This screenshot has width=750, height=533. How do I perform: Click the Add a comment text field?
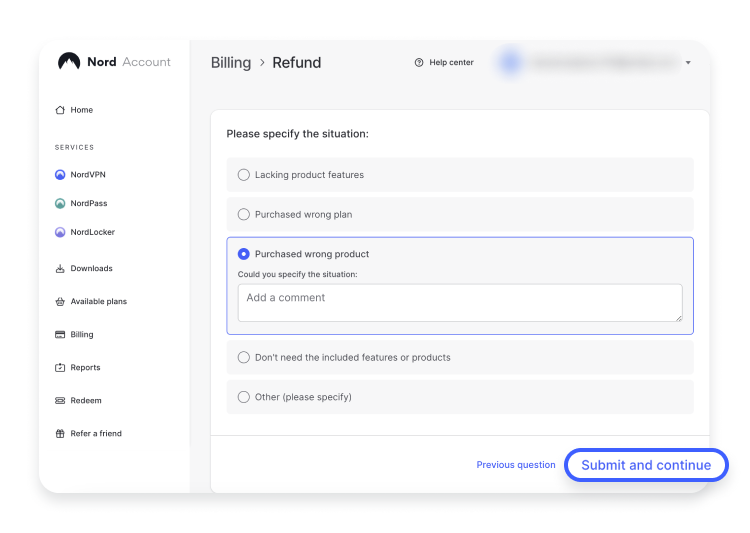tap(459, 303)
